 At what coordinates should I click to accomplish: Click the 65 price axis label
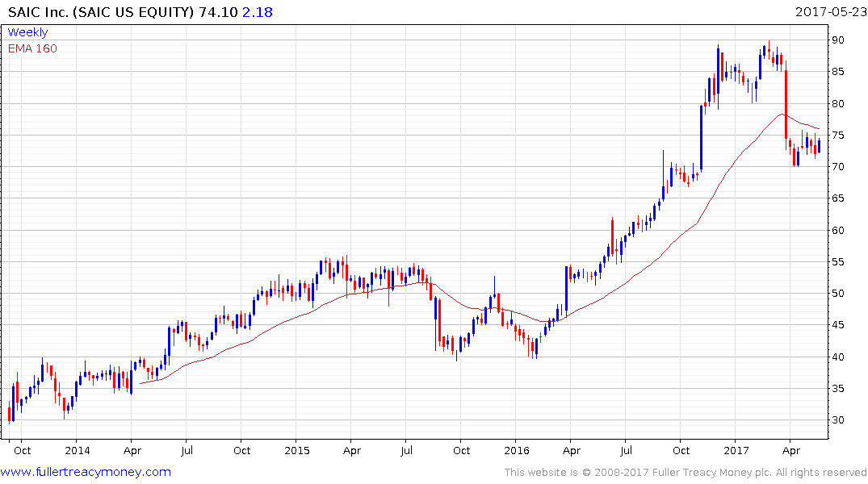pyautogui.click(x=837, y=198)
